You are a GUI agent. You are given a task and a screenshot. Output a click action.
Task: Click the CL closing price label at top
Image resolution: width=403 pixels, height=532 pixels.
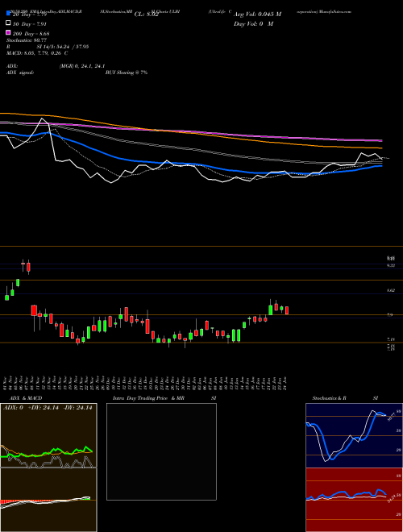[x=147, y=15]
